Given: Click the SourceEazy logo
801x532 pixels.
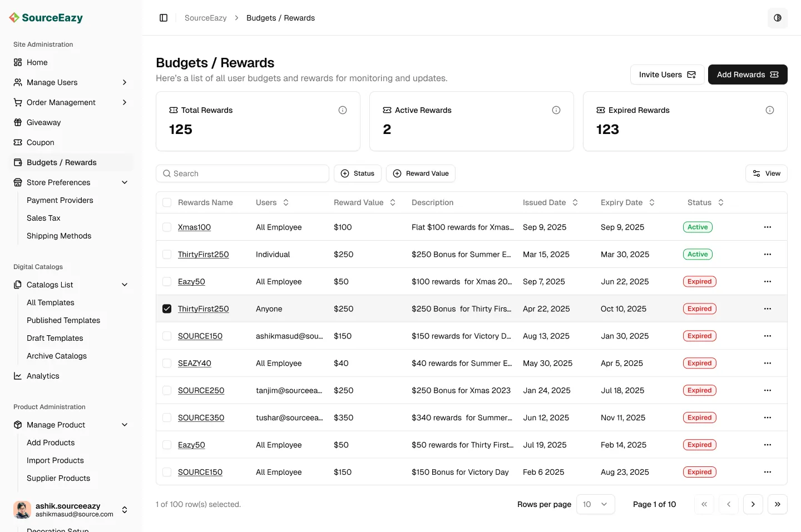Looking at the screenshot, I should click(x=46, y=18).
